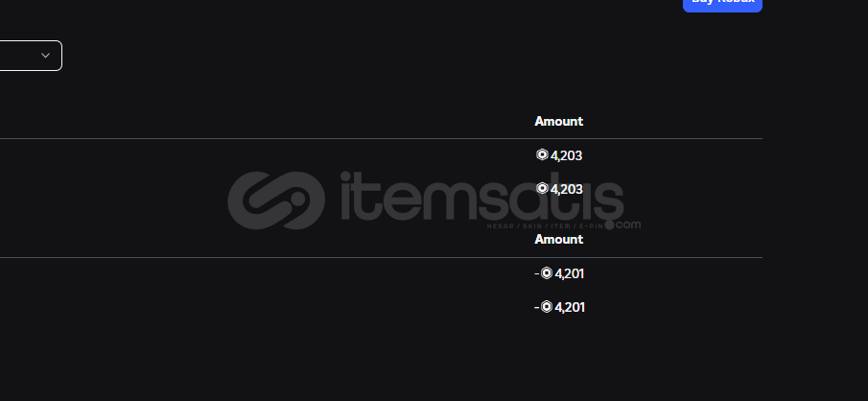Click the minus sign before the first 4,201
This screenshot has height=401, width=868.
click(x=537, y=273)
